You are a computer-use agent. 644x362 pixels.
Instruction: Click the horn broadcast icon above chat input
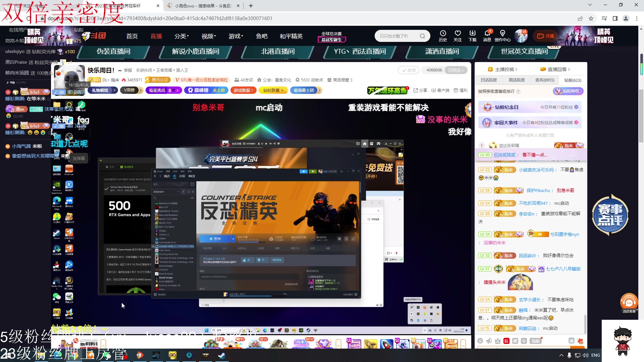point(488,341)
